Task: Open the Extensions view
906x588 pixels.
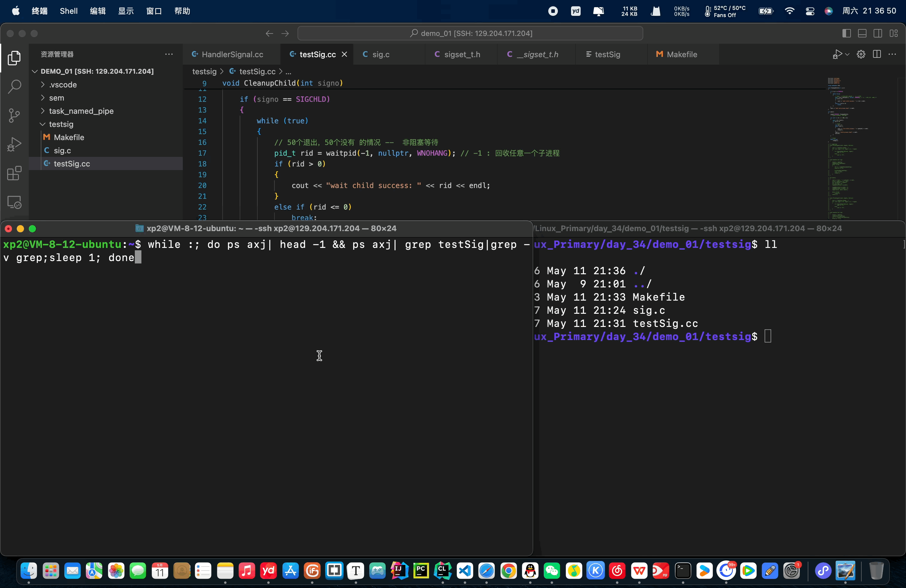Action: 14,173
